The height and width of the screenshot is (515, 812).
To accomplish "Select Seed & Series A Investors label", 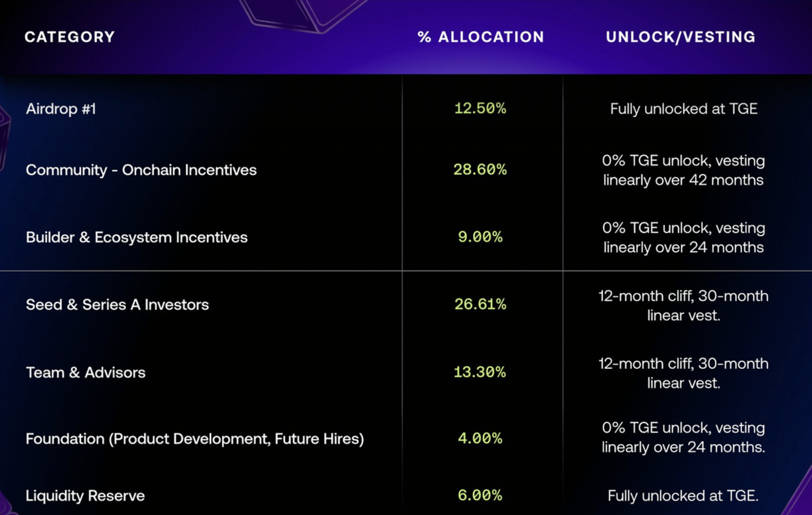I will tap(117, 305).
